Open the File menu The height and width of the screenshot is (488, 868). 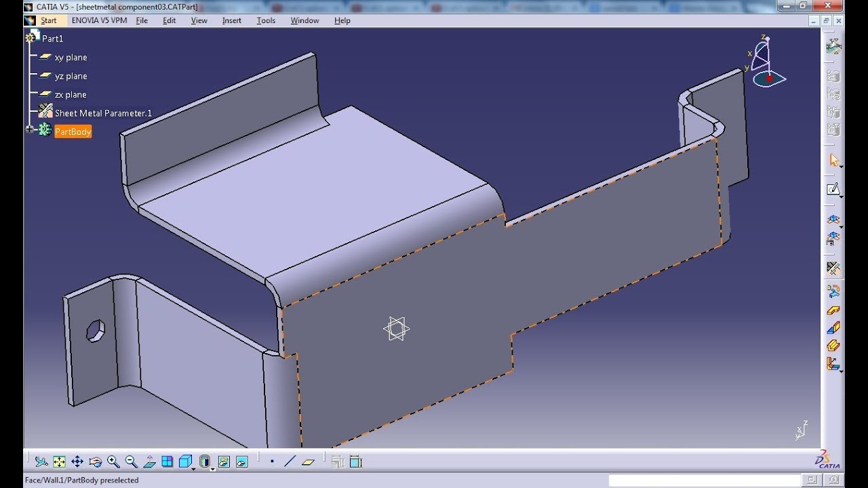point(142,20)
